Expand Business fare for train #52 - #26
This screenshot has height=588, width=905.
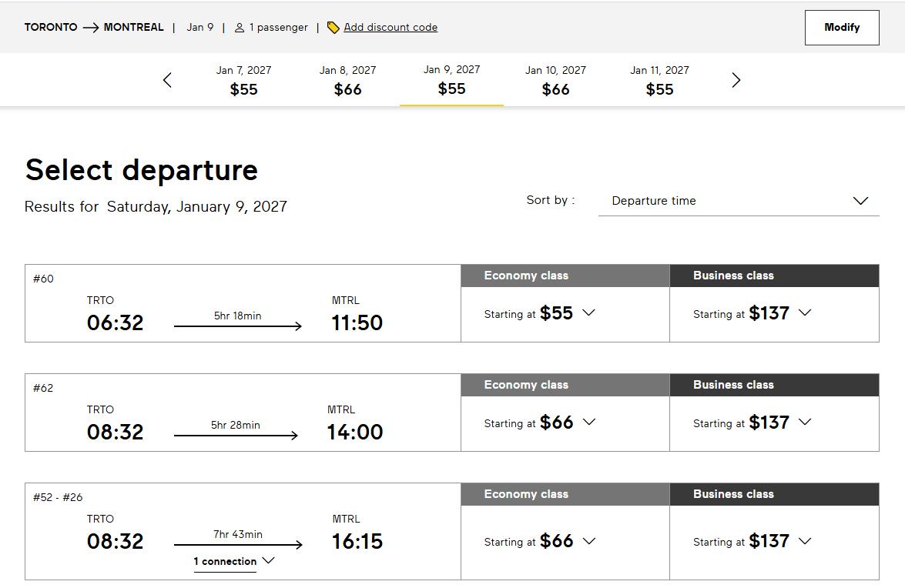805,541
